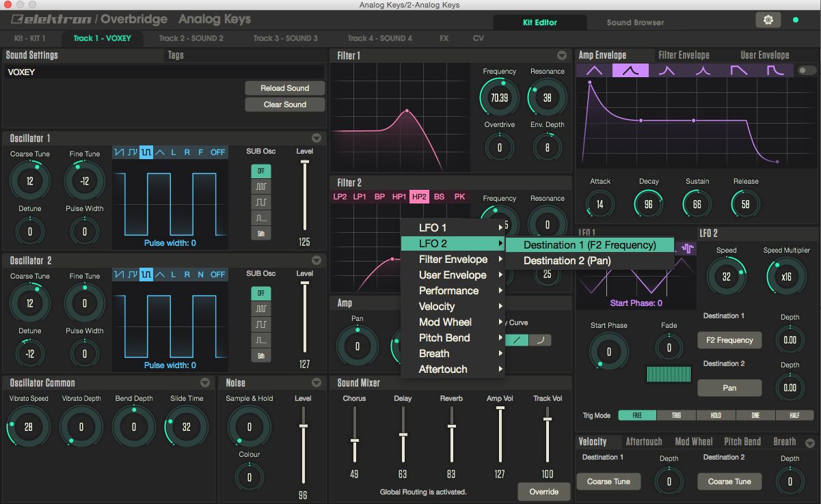This screenshot has width=821, height=504.
Task: Open the Filter Envelope submenu
Action: [x=453, y=260]
